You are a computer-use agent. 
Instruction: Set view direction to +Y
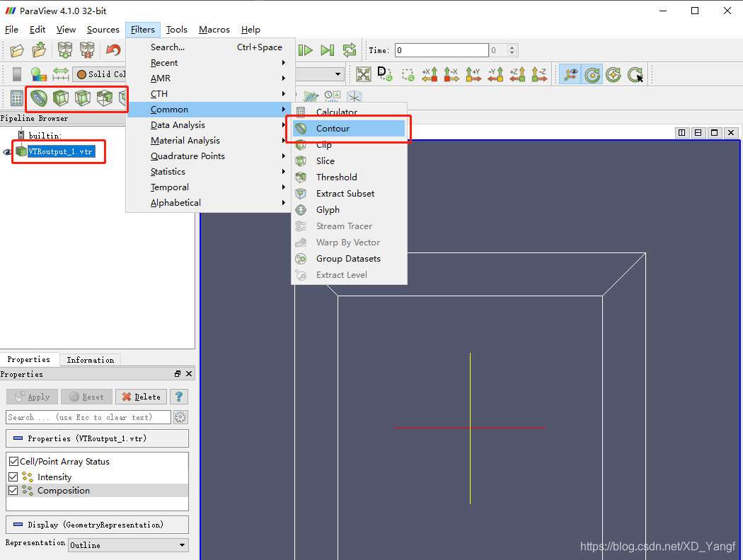[x=473, y=74]
